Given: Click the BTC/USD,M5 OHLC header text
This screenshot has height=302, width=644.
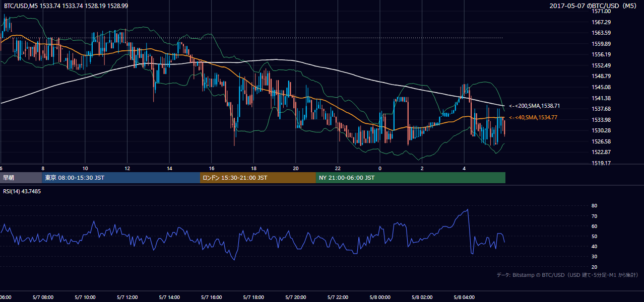Looking at the screenshot, I should click(x=66, y=6).
